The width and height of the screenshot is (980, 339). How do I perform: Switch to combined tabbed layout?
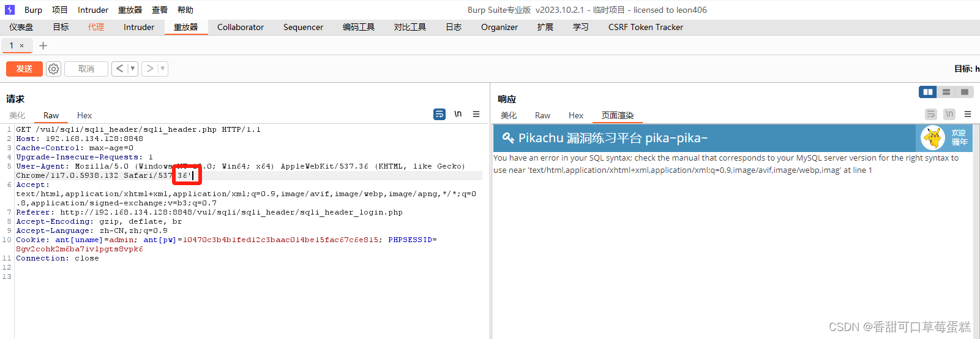(965, 92)
